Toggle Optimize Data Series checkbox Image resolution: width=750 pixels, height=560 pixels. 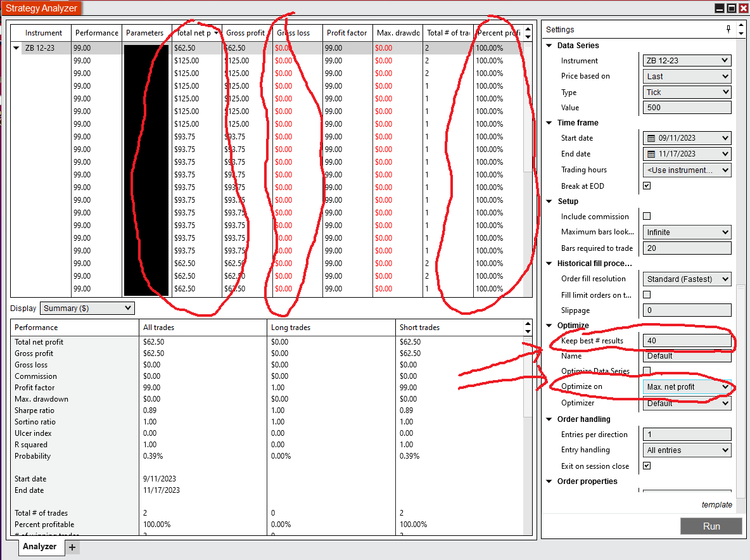pyautogui.click(x=647, y=371)
